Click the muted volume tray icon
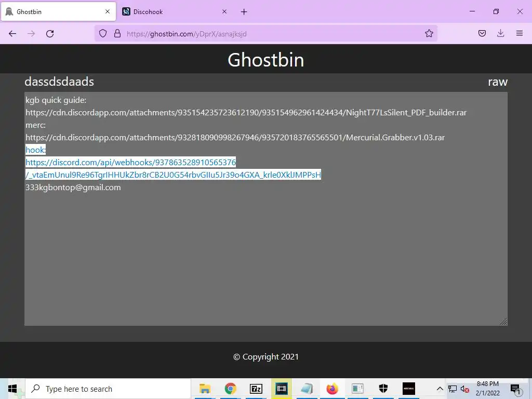Screen dimensions: 532x399 coord(465,389)
